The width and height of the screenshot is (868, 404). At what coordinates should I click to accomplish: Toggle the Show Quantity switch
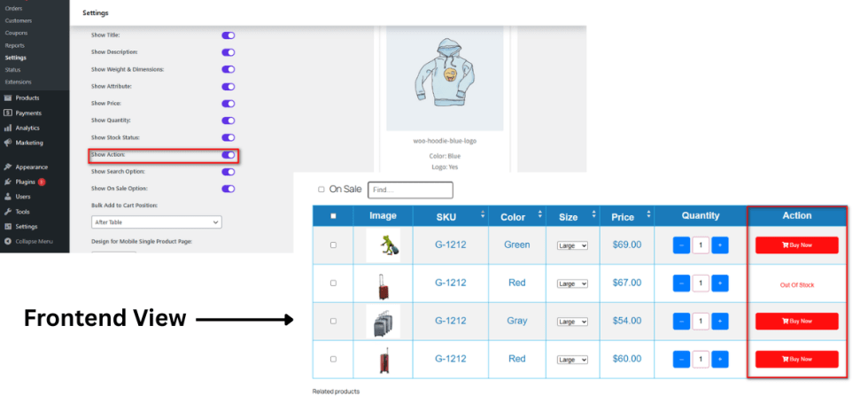pyautogui.click(x=229, y=120)
